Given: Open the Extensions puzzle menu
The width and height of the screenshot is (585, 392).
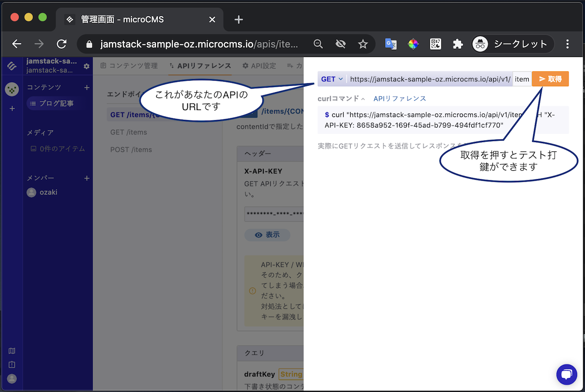Looking at the screenshot, I should (458, 44).
